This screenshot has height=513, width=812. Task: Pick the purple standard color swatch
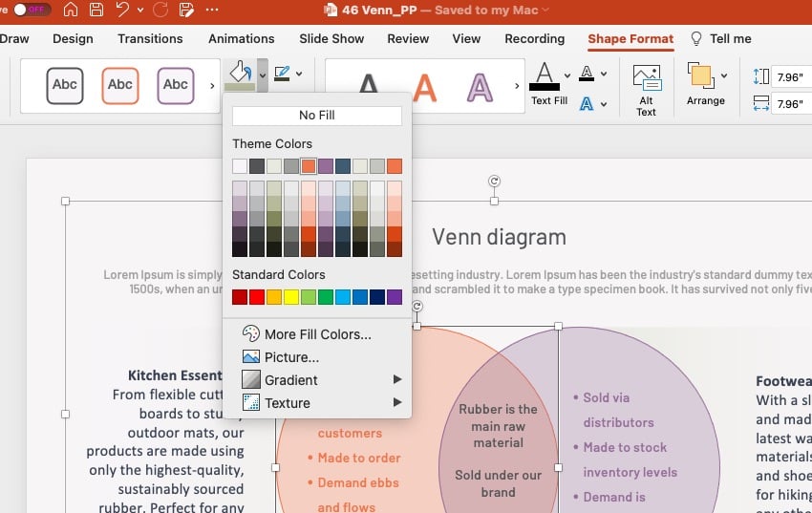click(395, 298)
